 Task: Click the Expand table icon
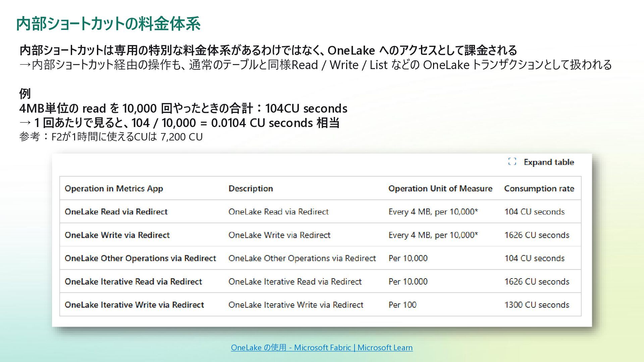[x=512, y=162]
